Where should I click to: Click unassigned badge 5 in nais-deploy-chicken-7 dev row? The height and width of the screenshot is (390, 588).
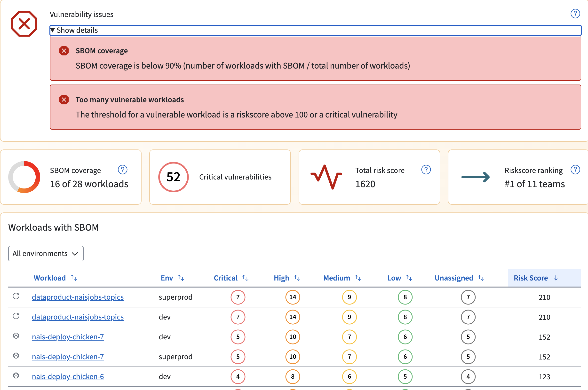(x=468, y=337)
